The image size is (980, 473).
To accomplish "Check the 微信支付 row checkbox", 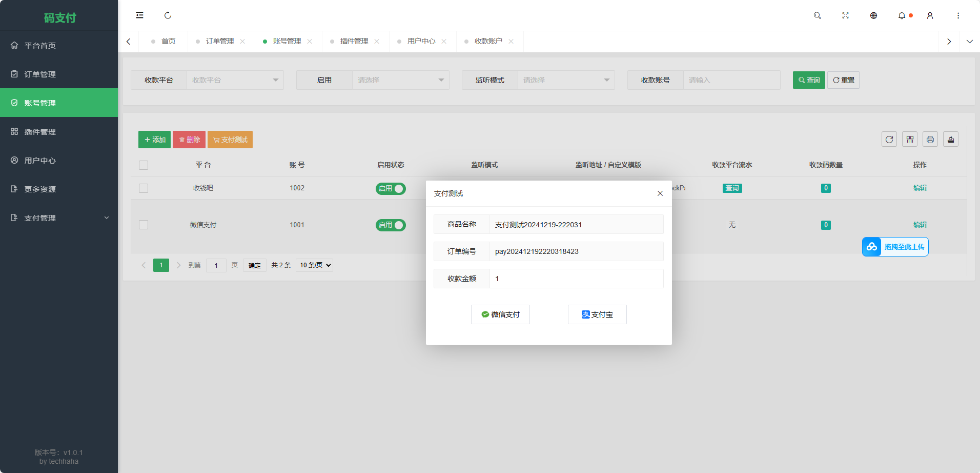I will click(144, 225).
